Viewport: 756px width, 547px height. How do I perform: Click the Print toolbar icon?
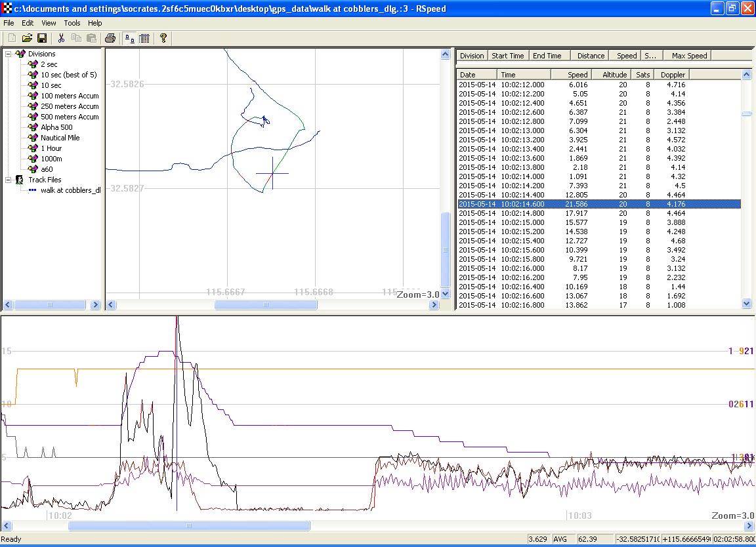click(x=110, y=39)
